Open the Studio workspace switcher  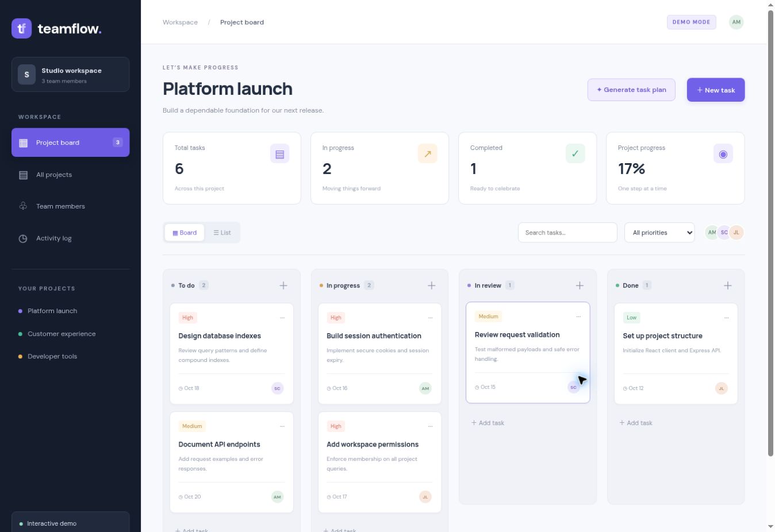point(70,75)
